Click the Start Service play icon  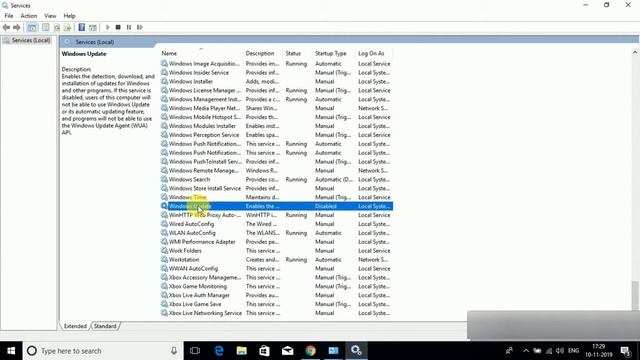pyautogui.click(x=107, y=27)
